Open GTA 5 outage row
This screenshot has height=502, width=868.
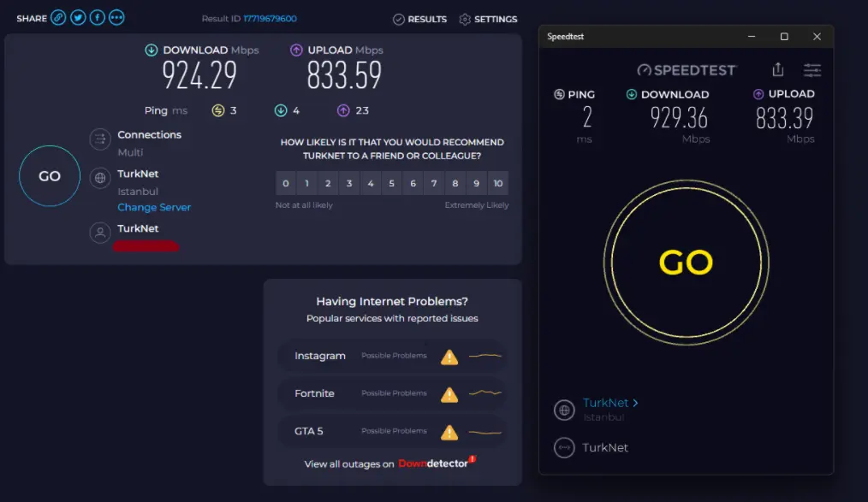pos(392,431)
